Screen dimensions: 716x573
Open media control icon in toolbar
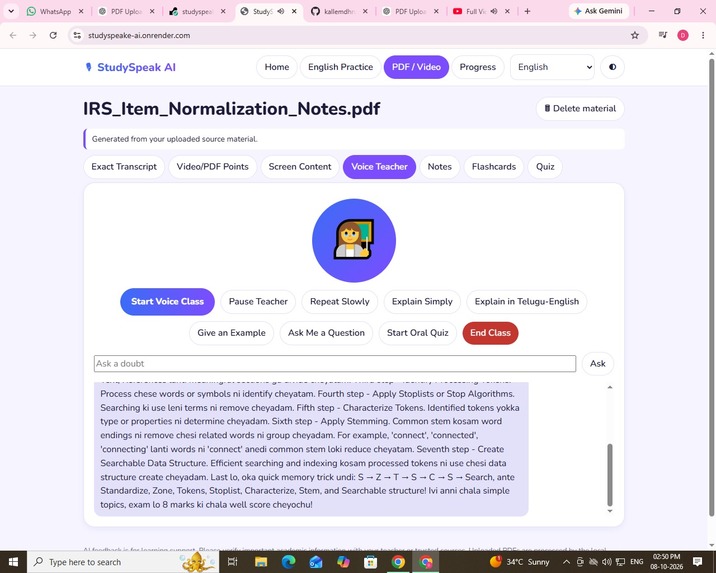(663, 35)
